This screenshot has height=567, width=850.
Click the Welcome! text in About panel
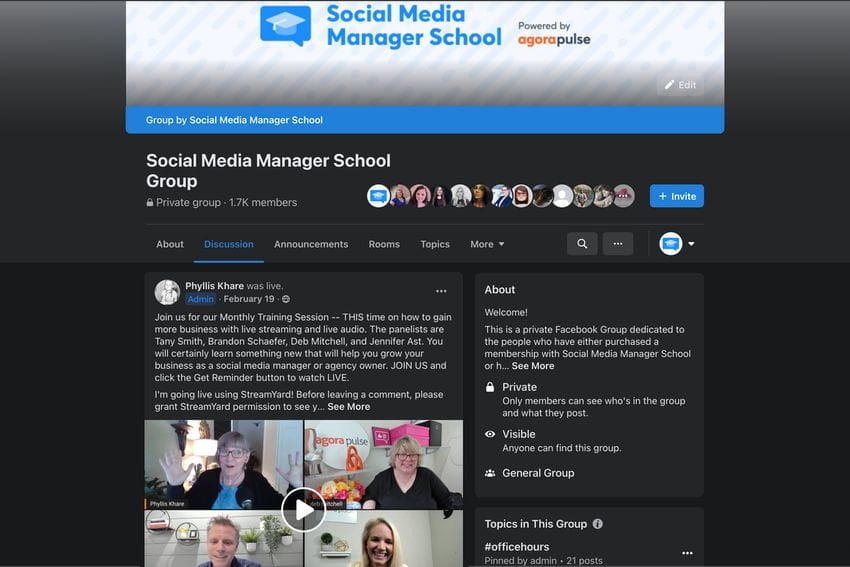(506, 312)
